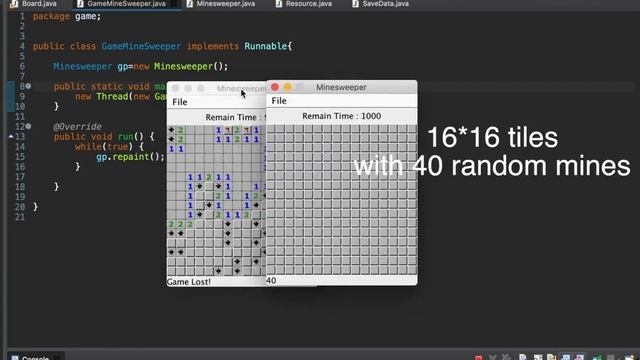Click the class name GameMineSweeper in code
640x360 pixels.
(141, 46)
